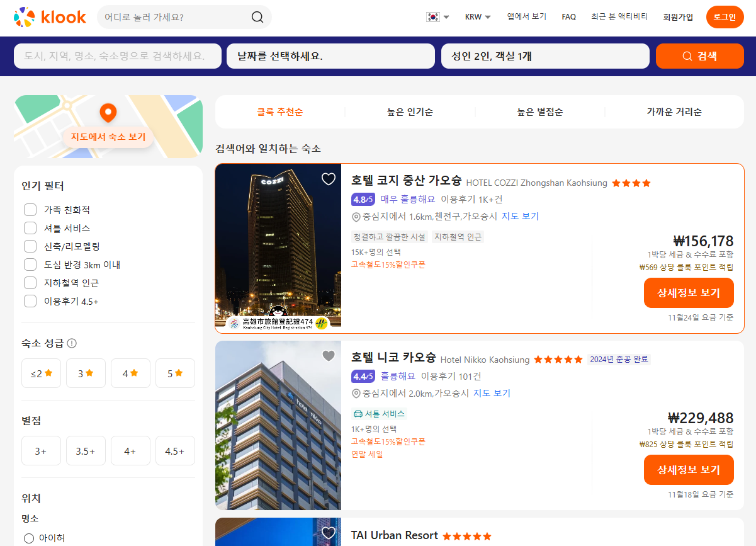
Task: Select the 4.5+ rating filter
Action: 175,451
